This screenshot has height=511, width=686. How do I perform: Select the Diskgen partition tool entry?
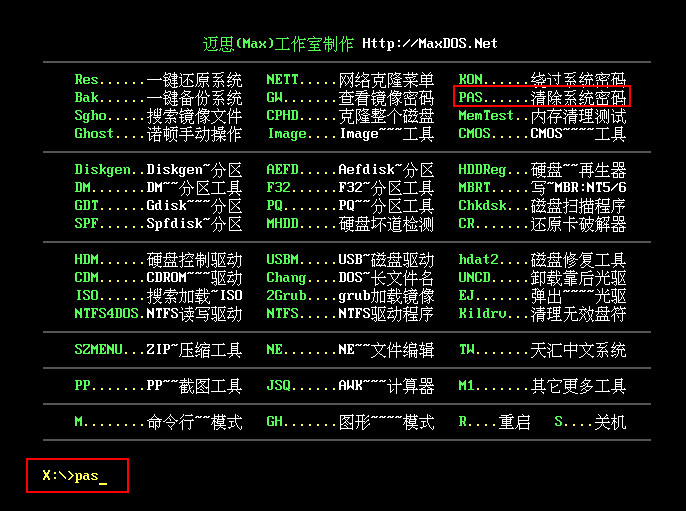158,170
